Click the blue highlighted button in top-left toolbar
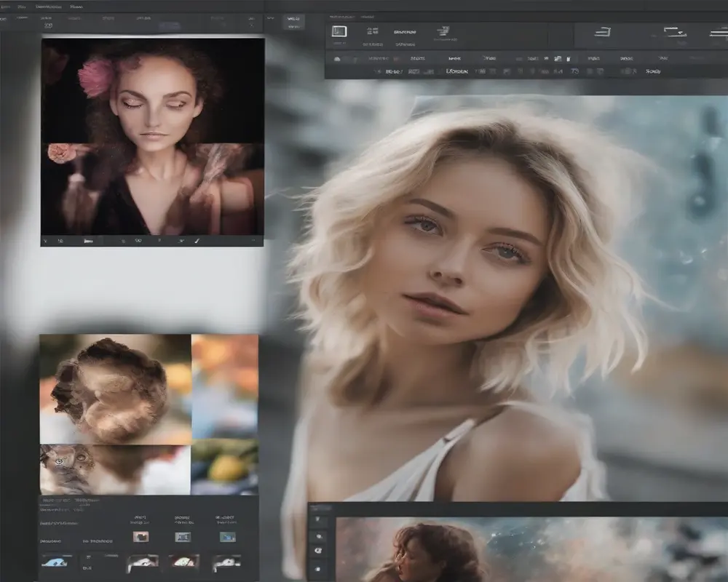This screenshot has height=582, width=728. 170,25
